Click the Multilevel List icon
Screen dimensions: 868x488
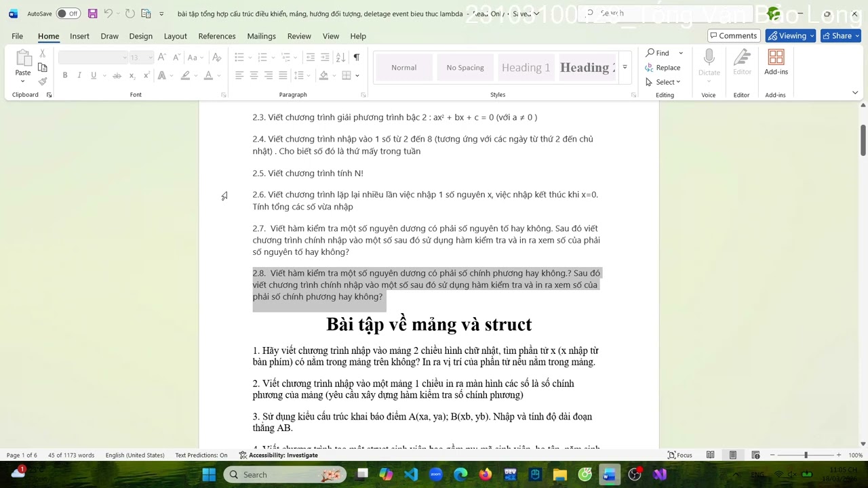(x=286, y=58)
